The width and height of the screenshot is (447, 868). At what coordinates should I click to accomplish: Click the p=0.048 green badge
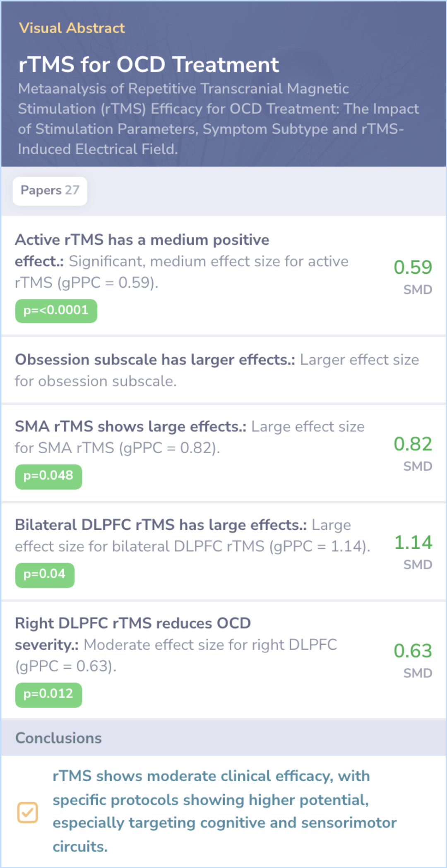[48, 476]
